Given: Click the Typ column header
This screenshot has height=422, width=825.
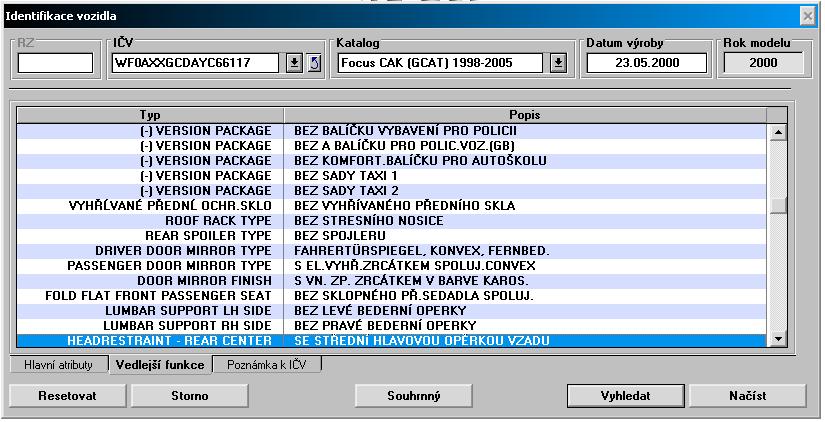Looking at the screenshot, I should pyautogui.click(x=150, y=115).
